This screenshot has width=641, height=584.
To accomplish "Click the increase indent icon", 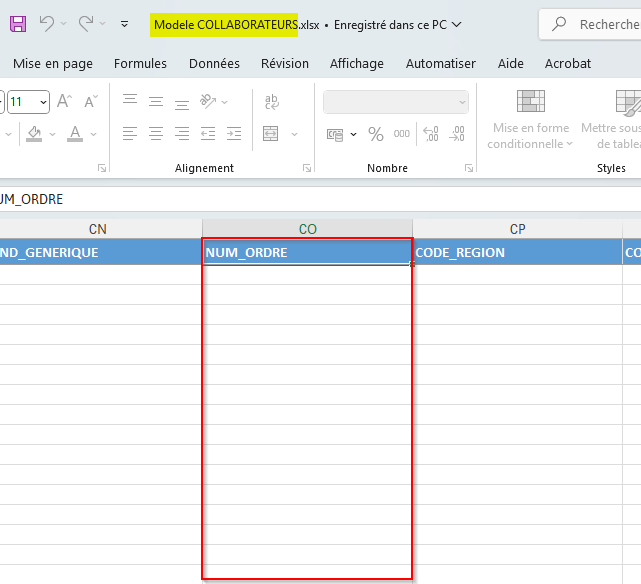I will (234, 134).
